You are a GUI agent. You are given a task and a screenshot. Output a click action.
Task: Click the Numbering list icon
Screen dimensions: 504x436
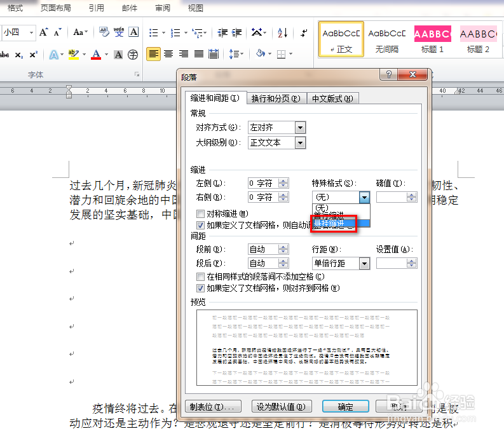pos(175,33)
